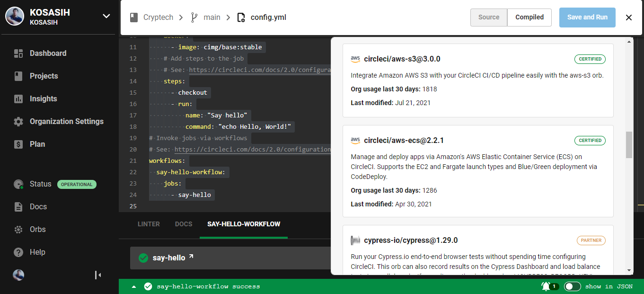Toggle show in JSON switch
Image resolution: width=644 pixels, height=294 pixels.
pos(573,286)
